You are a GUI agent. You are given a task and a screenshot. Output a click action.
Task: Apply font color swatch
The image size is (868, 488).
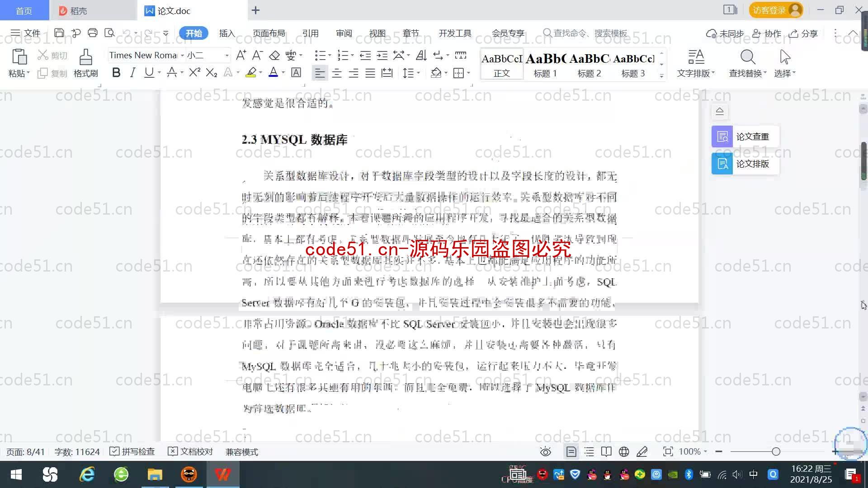(x=273, y=73)
